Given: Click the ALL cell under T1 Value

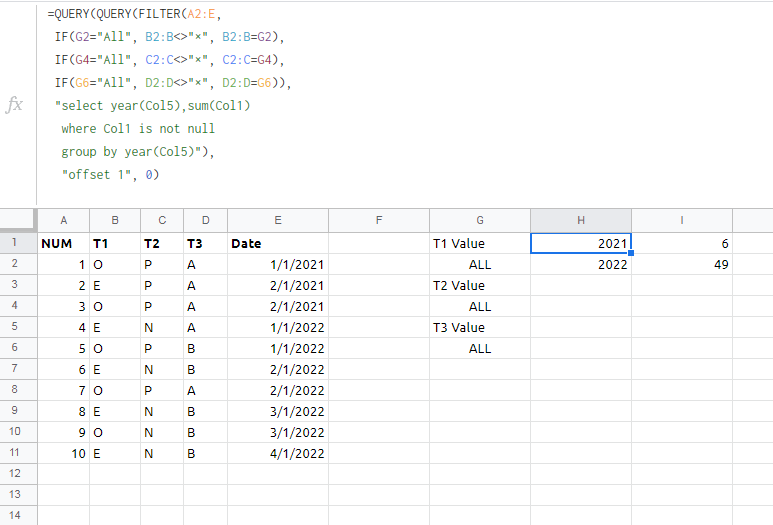Looking at the screenshot, I should 480,264.
